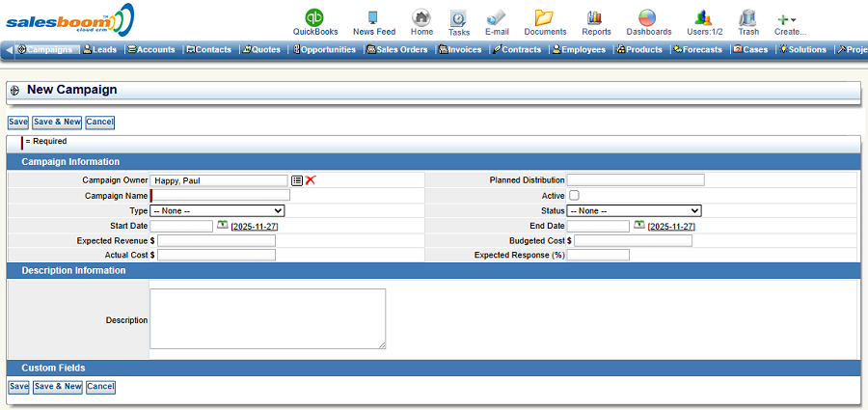Open the Start Date calendar picker icon
The height and width of the screenshot is (410, 868).
click(222, 225)
